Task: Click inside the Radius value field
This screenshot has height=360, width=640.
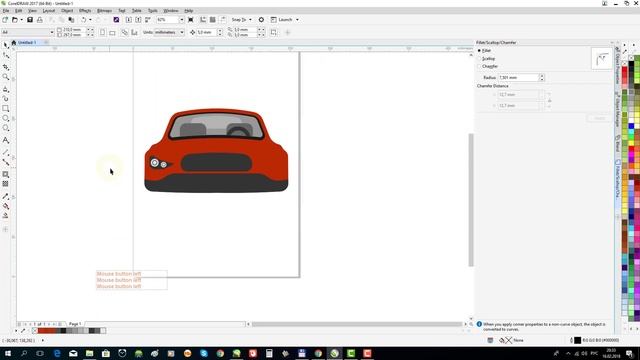Action: (x=518, y=77)
